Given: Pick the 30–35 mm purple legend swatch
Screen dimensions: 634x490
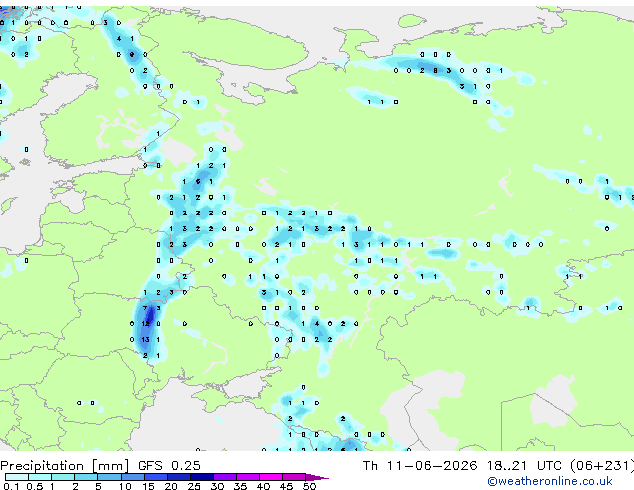Looking at the screenshot, I should click(x=225, y=477).
